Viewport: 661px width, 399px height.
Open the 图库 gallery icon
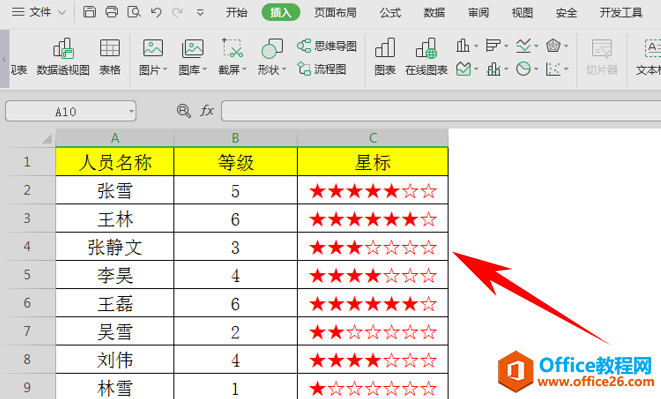click(192, 48)
